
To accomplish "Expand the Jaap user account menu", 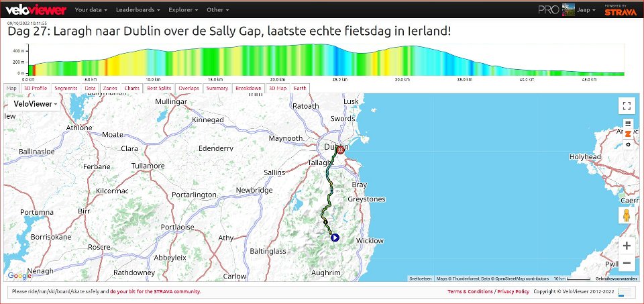I will click(x=587, y=10).
